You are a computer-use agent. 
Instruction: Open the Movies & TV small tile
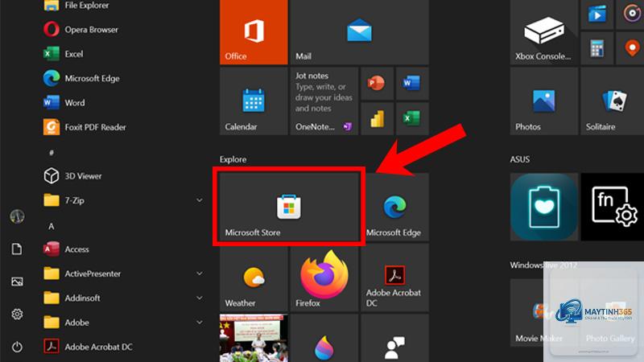[597, 14]
